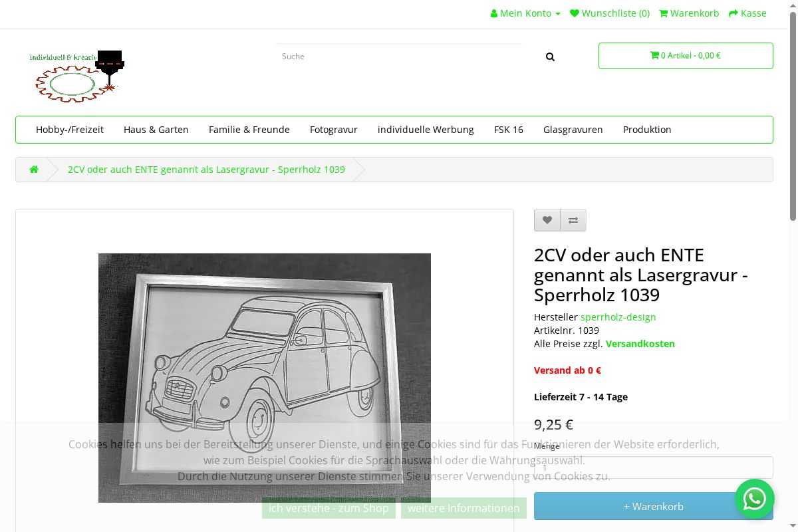
Task: Accept cookies with 'ich verstehe' button
Action: [x=329, y=508]
